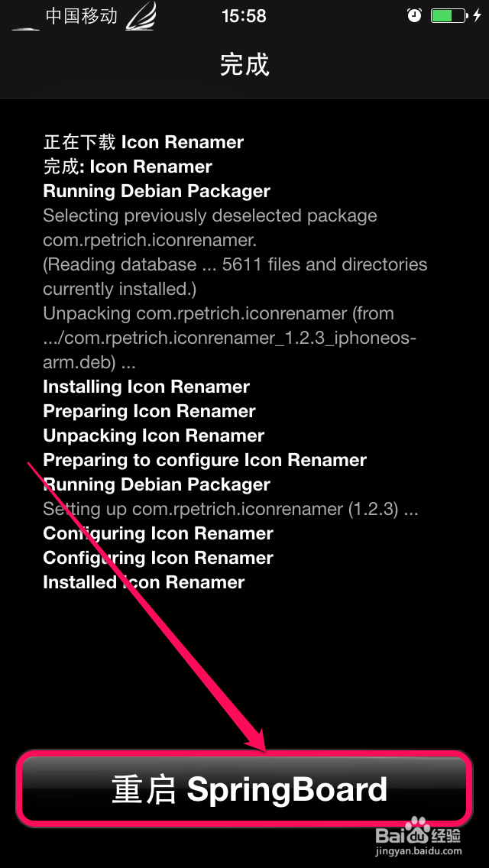The height and width of the screenshot is (868, 489).
Task: Tap the 15:58 clock in status bar
Action: click(244, 16)
